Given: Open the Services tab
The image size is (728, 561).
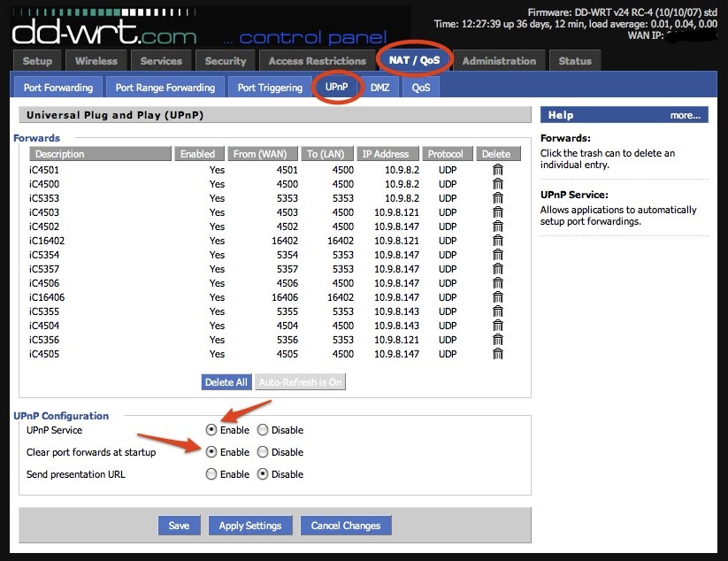Looking at the screenshot, I should pyautogui.click(x=161, y=61).
